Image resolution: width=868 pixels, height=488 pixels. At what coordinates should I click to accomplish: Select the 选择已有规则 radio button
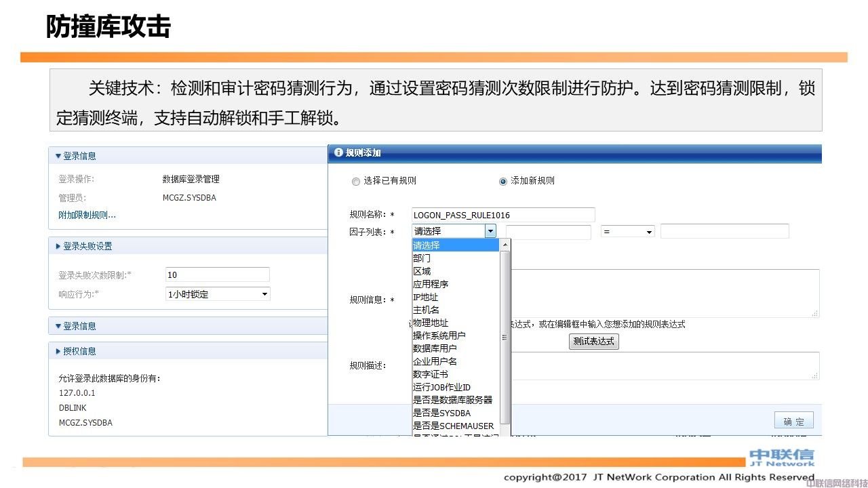pyautogui.click(x=356, y=182)
